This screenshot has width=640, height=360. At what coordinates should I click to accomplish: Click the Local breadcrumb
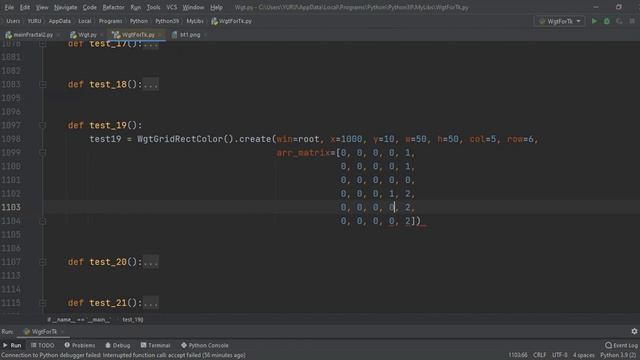tap(85, 21)
